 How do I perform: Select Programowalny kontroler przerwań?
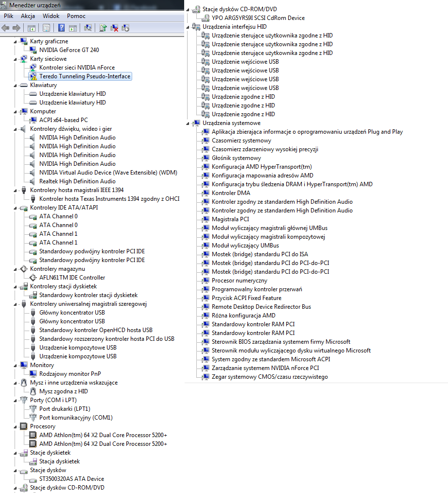[x=257, y=289]
